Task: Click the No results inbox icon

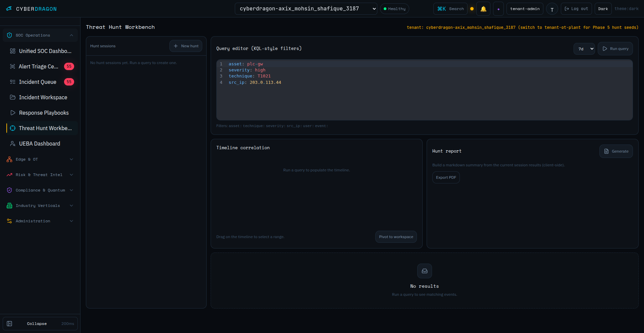Action: pos(425,271)
